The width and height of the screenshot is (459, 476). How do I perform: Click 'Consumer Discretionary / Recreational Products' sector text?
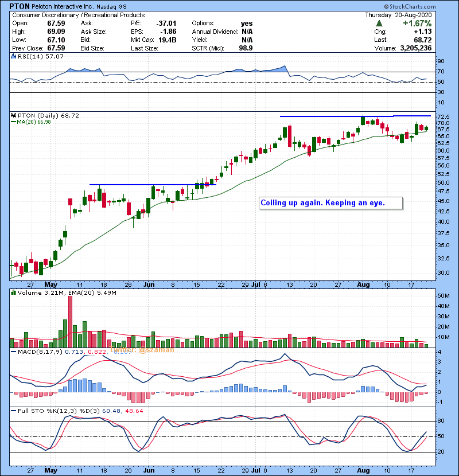tap(79, 15)
